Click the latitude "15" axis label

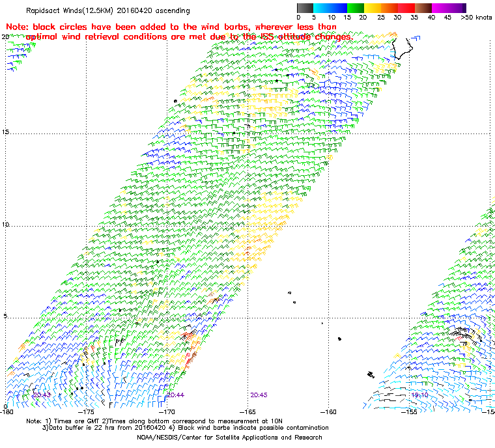5,132
